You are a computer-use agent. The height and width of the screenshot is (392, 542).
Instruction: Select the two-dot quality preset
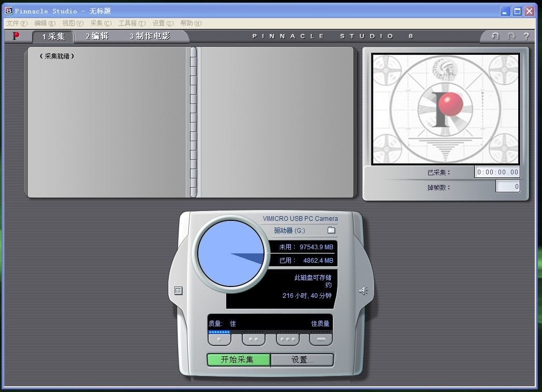[254, 340]
